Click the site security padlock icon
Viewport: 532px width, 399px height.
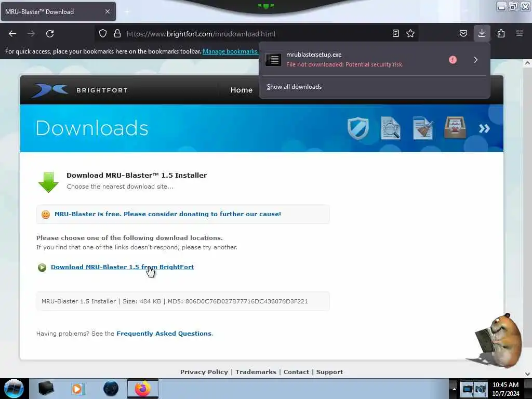(117, 34)
